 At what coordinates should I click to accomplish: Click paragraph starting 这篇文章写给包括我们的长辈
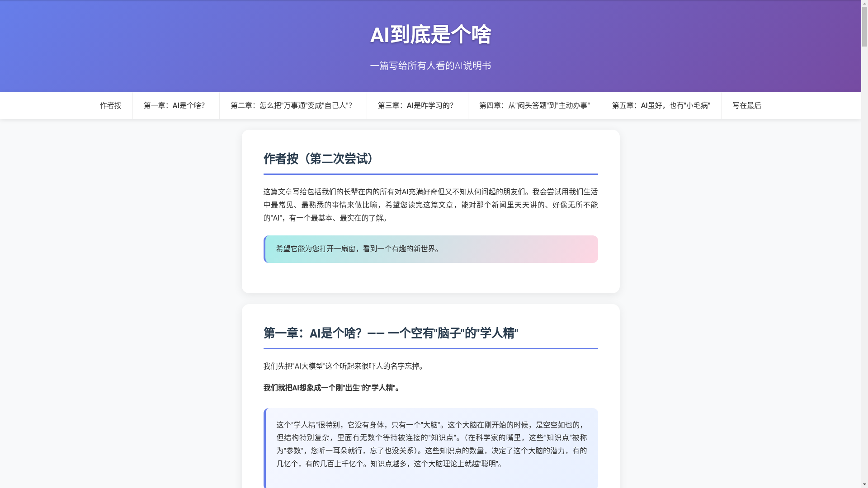(x=430, y=205)
